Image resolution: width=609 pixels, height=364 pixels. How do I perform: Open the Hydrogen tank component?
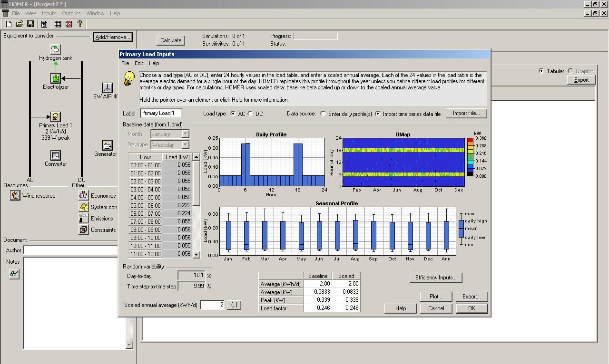click(56, 49)
